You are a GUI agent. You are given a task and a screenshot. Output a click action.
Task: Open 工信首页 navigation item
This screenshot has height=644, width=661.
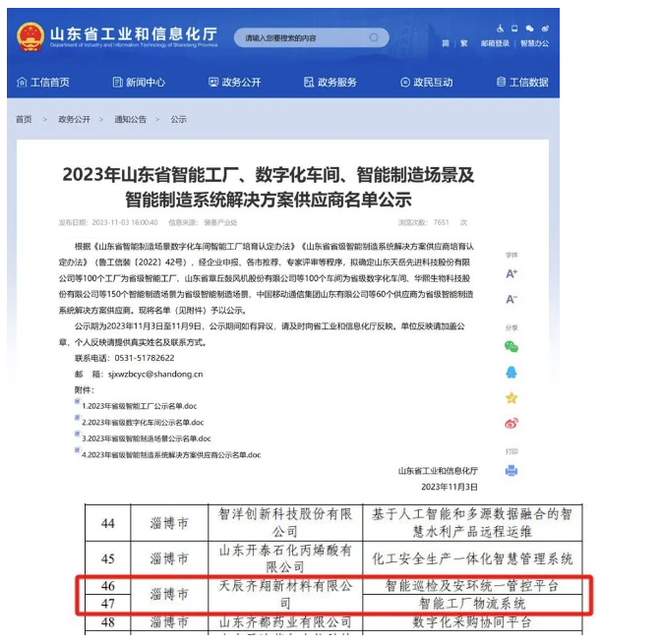(x=43, y=83)
